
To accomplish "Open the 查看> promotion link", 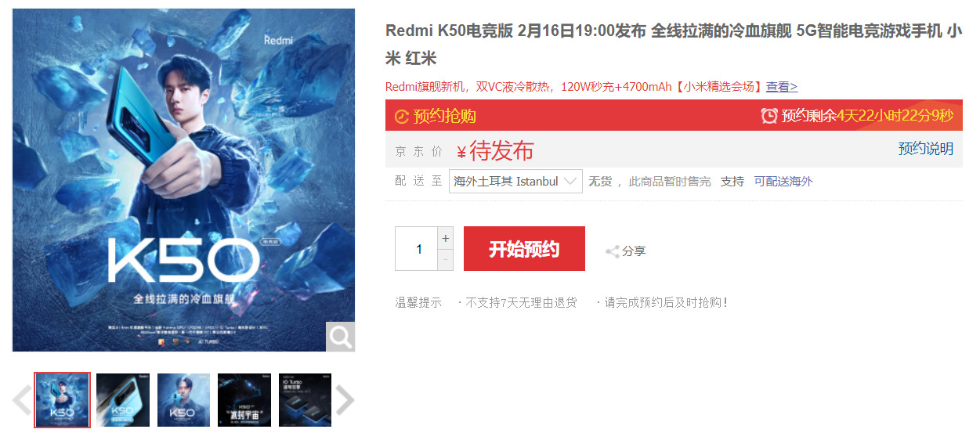I will tap(781, 87).
